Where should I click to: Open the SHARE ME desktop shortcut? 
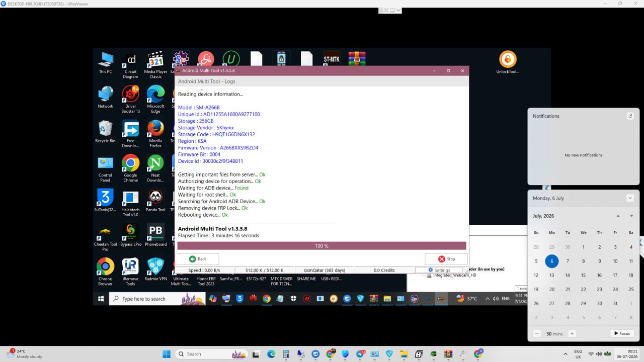306,279
